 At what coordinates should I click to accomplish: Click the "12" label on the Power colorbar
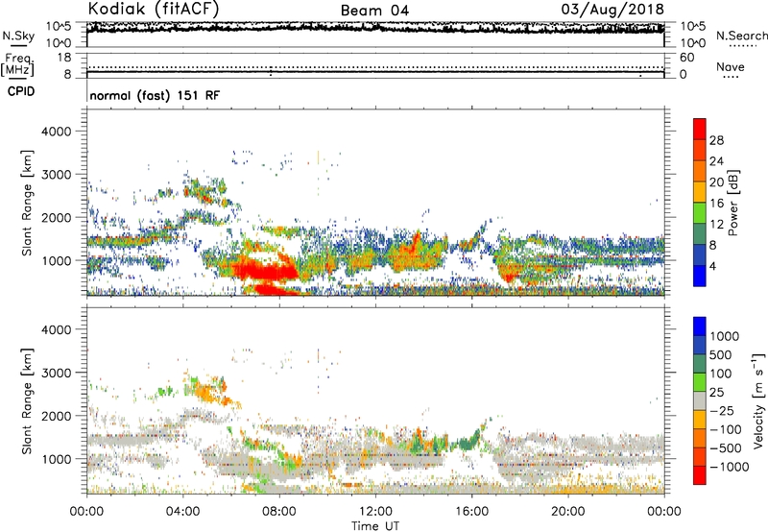coord(716,225)
